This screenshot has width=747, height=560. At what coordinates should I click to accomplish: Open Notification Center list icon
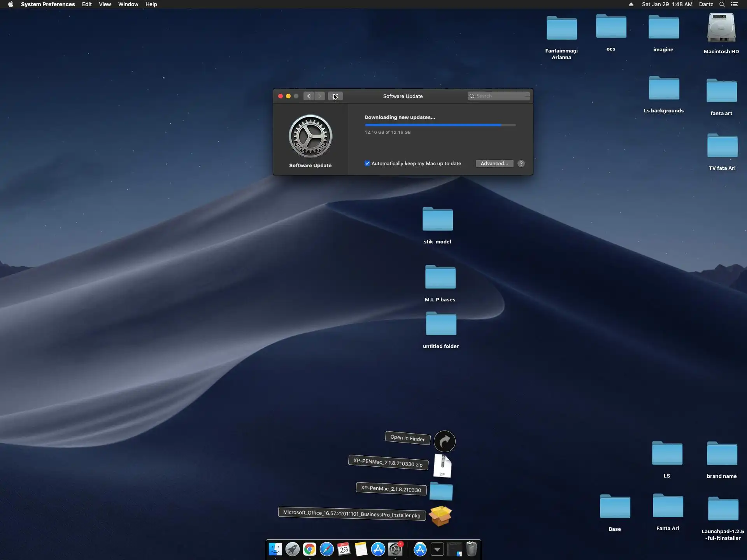tap(734, 4)
